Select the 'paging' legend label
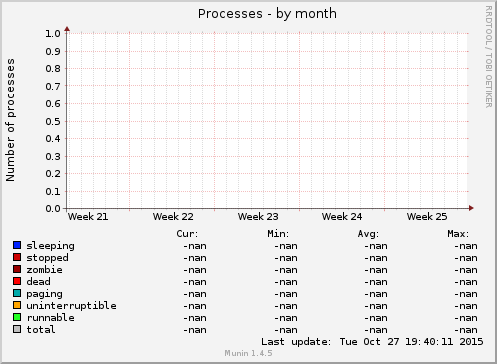This screenshot has width=497, height=364. pos(44,294)
